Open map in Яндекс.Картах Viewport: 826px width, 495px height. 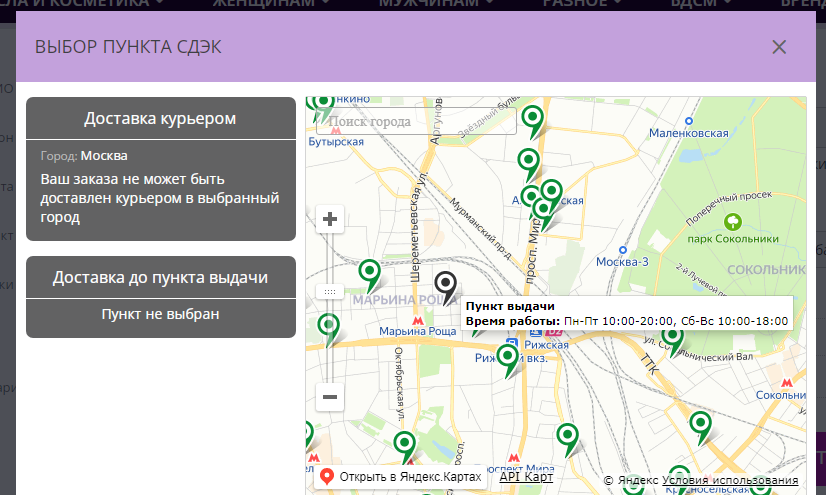point(401,477)
